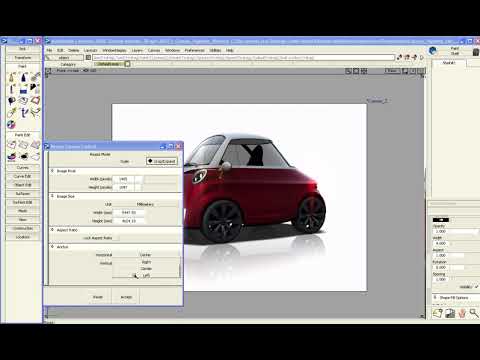Viewport: 480px width, 360px height.
Task: Select the black smear tool in third Paint row
Action: coord(12,101)
